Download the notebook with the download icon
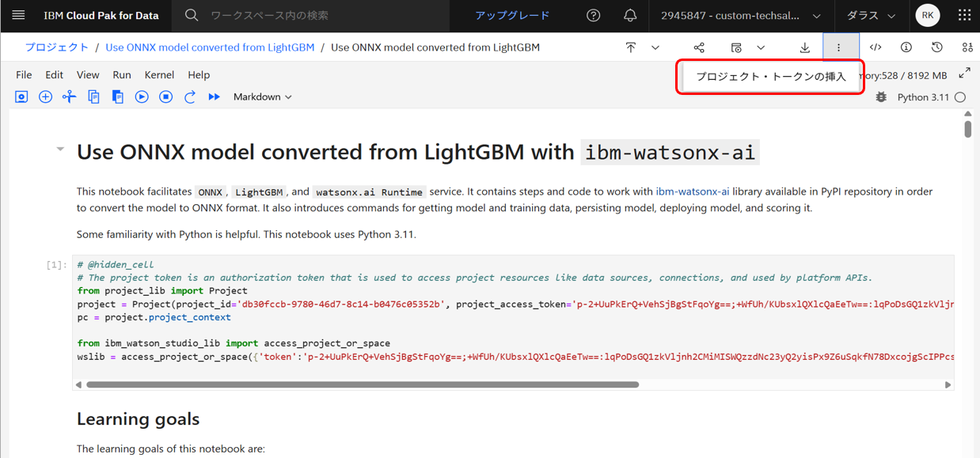This screenshot has height=458, width=980. coord(805,47)
